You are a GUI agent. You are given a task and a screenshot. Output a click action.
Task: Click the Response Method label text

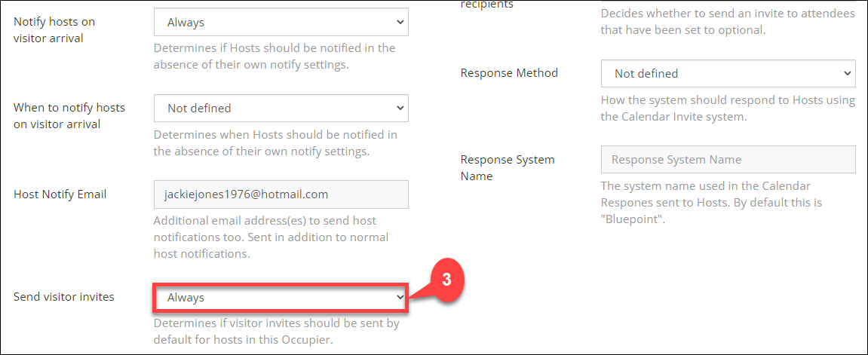click(x=509, y=73)
